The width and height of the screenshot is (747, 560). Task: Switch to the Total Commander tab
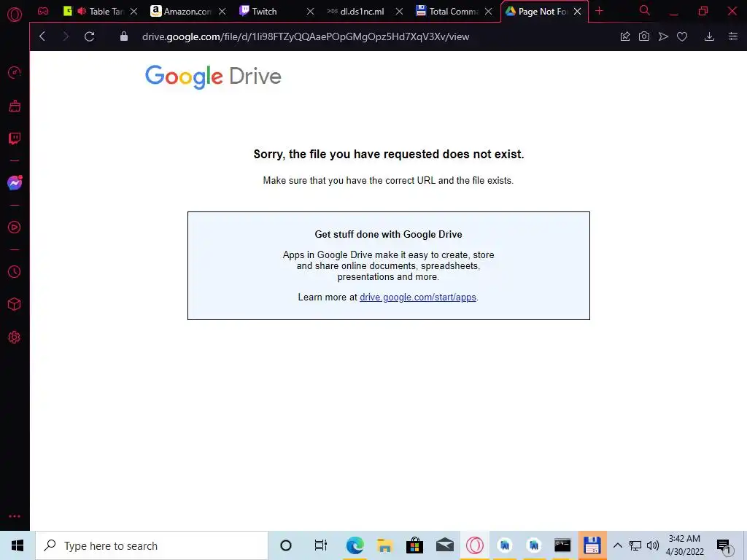tap(454, 12)
